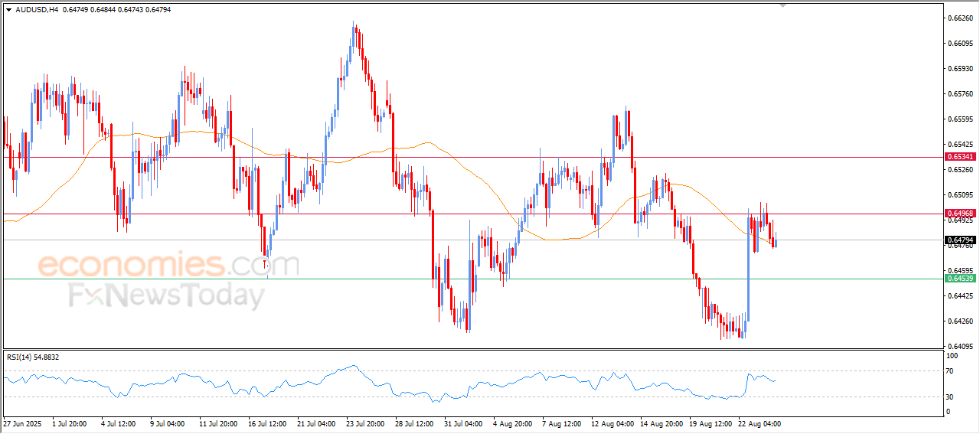This screenshot has width=980, height=434.
Task: Click the AUDUSD,H4 chart title text
Action: [37, 10]
